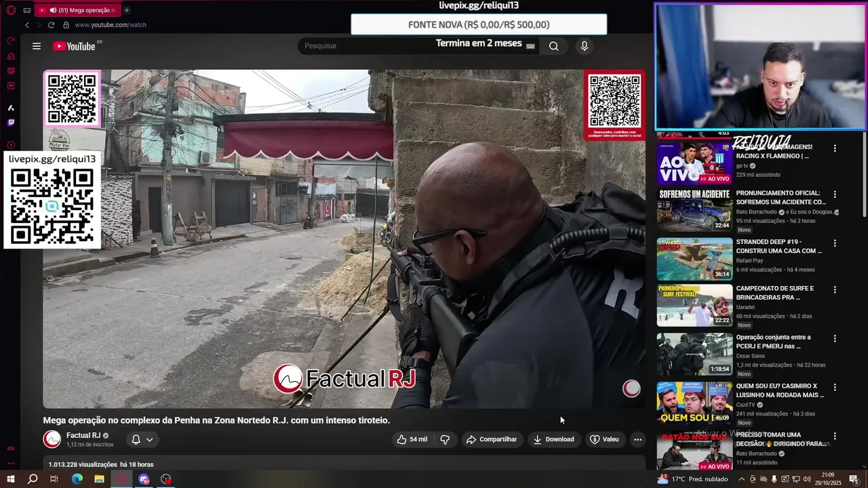868x488 pixels.
Task: Open GX Control speedometer sidebar icon
Action: (11, 41)
